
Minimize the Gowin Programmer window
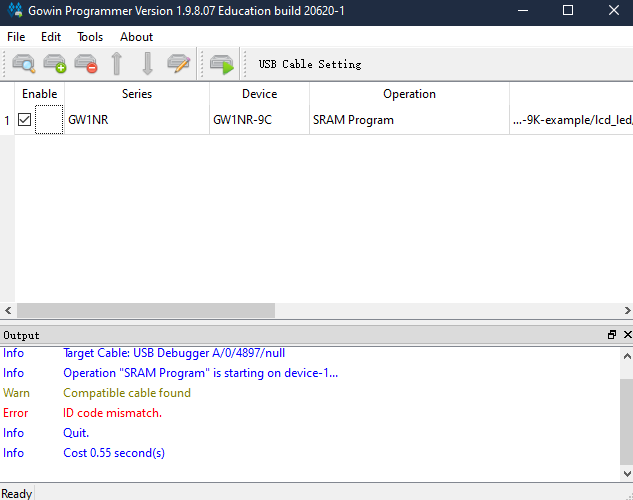tap(523, 10)
